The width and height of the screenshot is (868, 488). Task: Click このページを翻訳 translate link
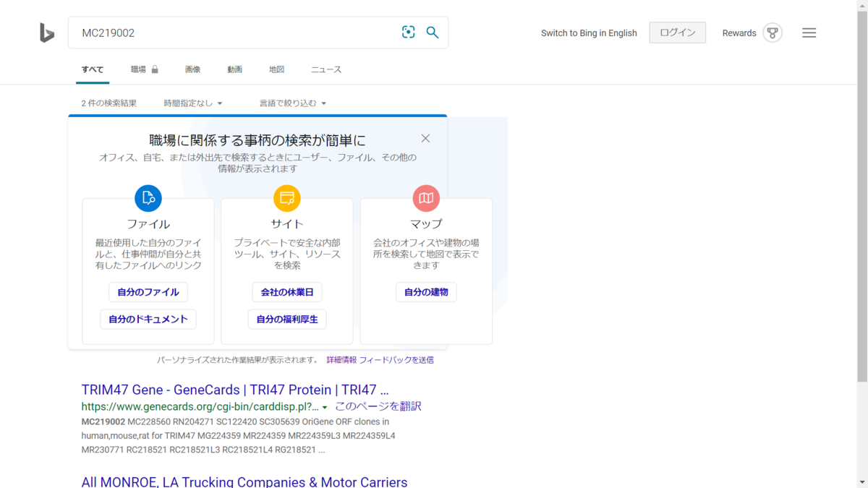tap(378, 406)
